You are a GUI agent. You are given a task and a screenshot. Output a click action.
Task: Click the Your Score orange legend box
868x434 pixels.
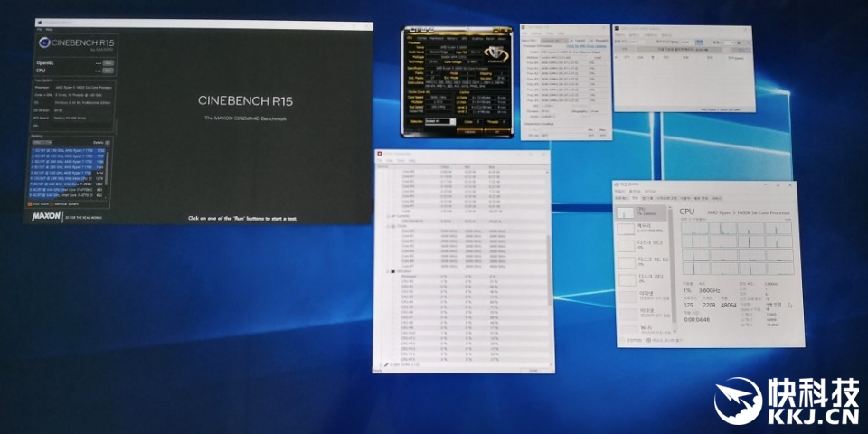tap(29, 203)
